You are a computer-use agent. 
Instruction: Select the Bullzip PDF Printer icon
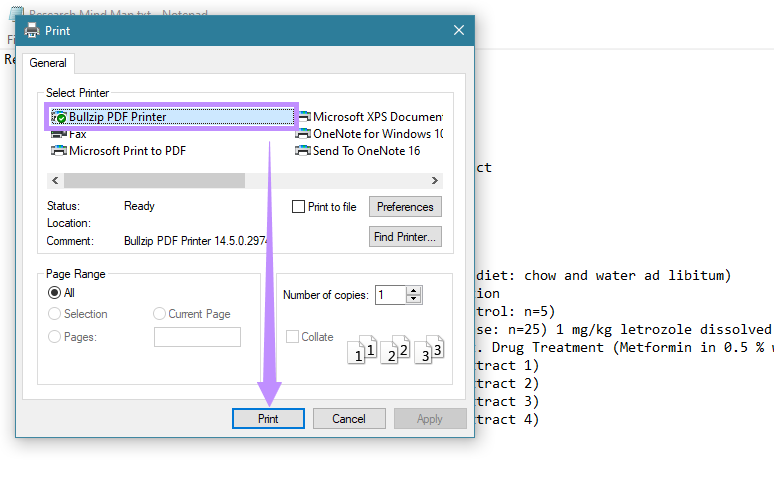point(59,117)
